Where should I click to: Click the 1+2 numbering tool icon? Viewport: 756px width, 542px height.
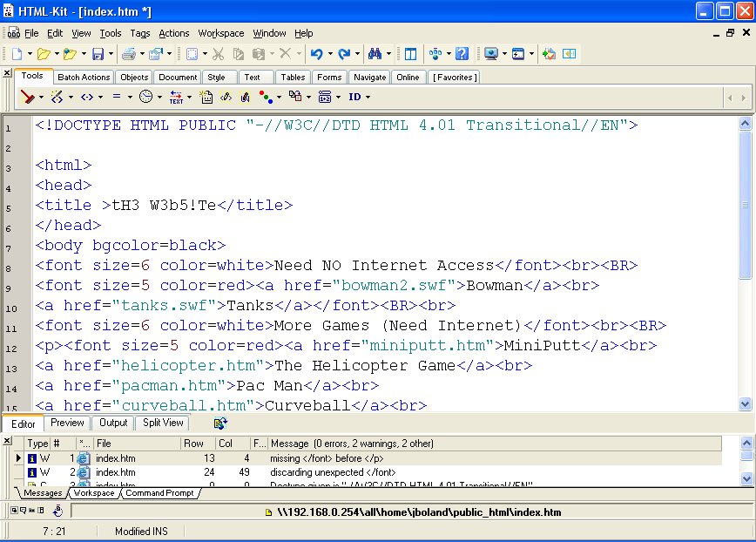tap(325, 97)
